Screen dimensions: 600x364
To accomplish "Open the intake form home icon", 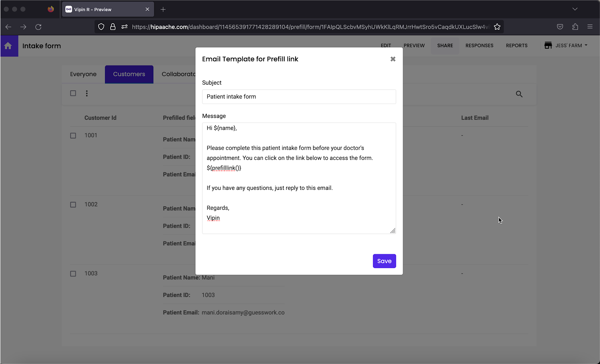I will 8,46.
